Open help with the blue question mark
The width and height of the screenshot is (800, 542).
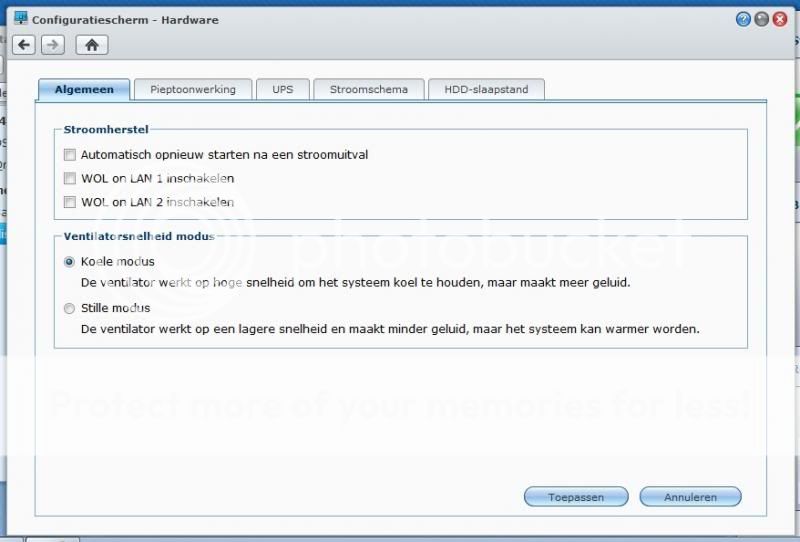pos(743,19)
